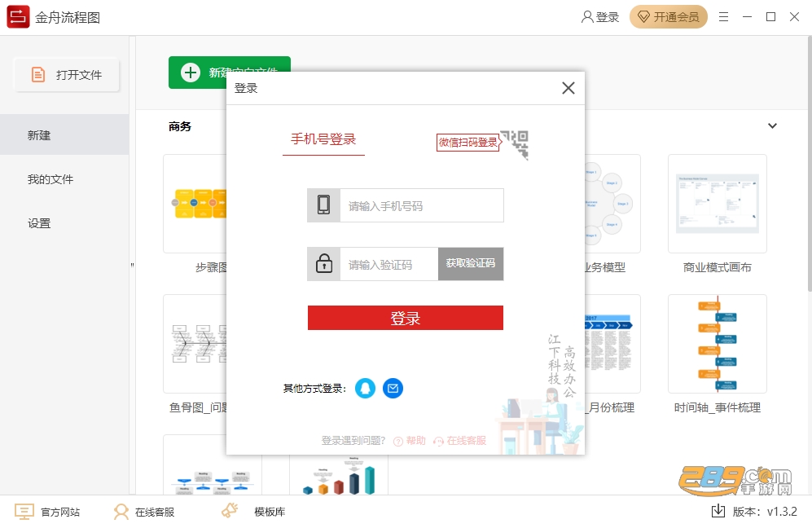Screen dimensions: 812x528
Task: Select 我的文件 in the sidebar
Action: point(50,179)
